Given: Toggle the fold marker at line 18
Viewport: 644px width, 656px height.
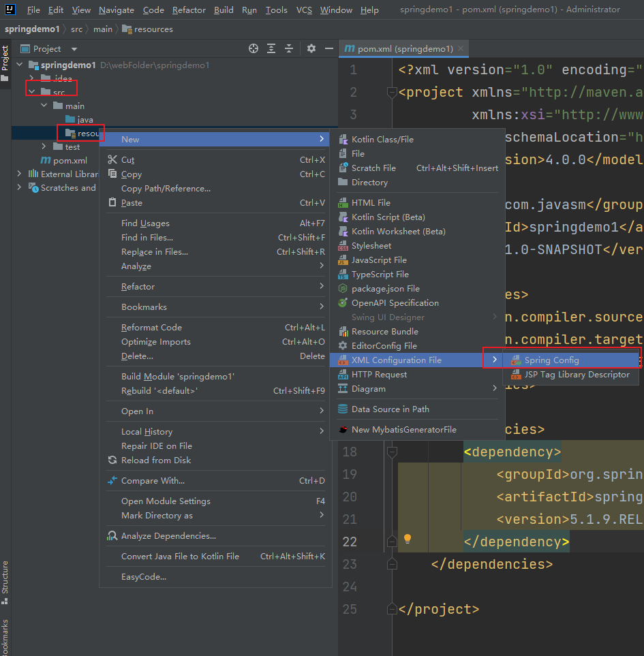Looking at the screenshot, I should [392, 452].
